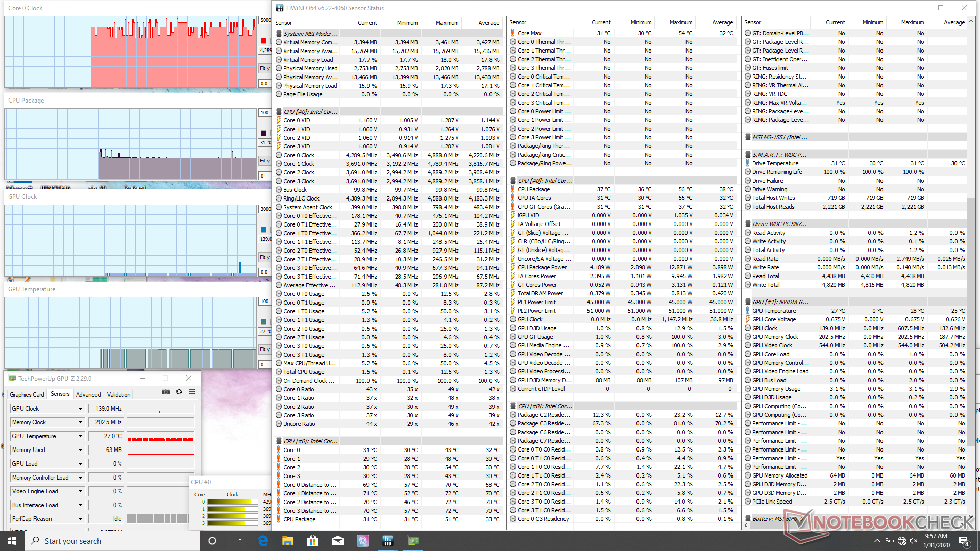The image size is (980, 551).
Task: Switch to the Graphics Card tab
Action: [27, 395]
